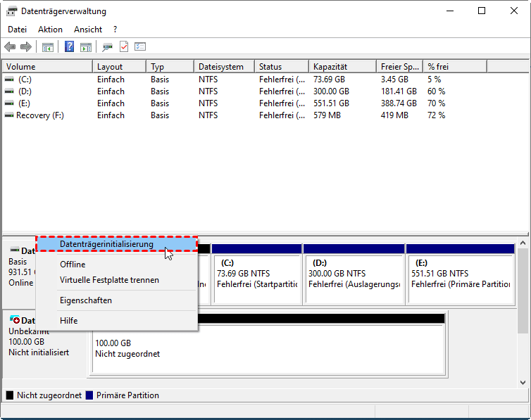Click the 181.41 GB free space cell
531x420 pixels.
399,91
